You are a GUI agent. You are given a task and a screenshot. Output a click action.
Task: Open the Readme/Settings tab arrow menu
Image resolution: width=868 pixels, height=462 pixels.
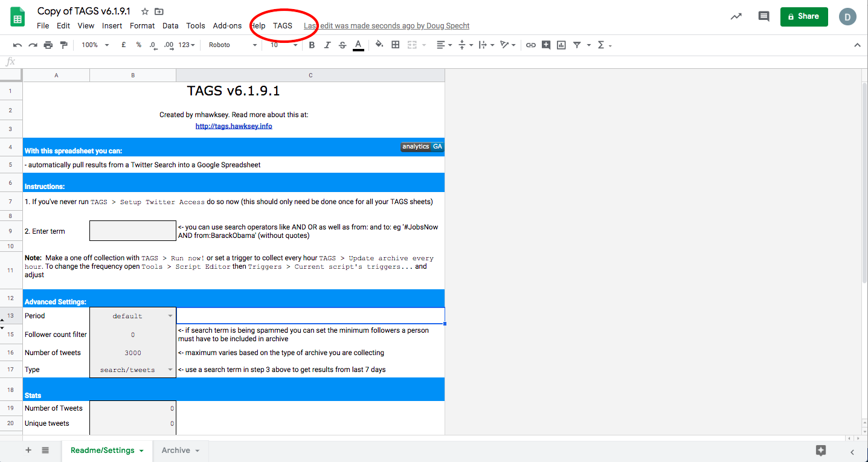141,451
